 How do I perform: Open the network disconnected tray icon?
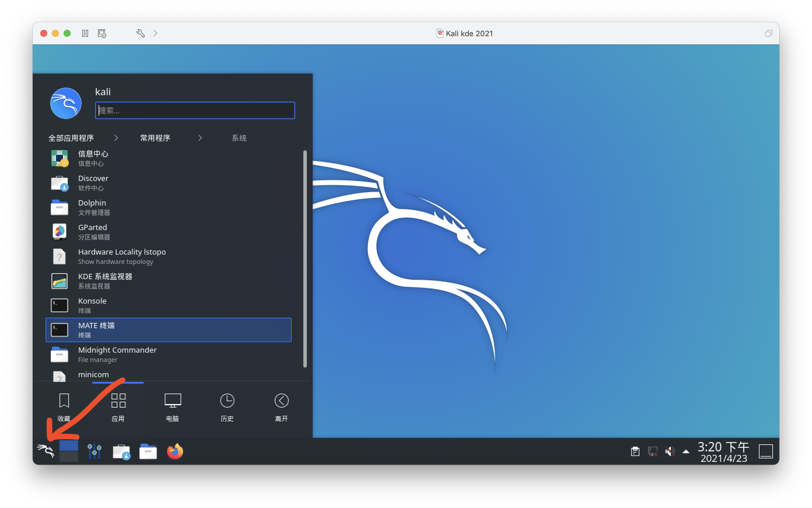click(x=653, y=451)
